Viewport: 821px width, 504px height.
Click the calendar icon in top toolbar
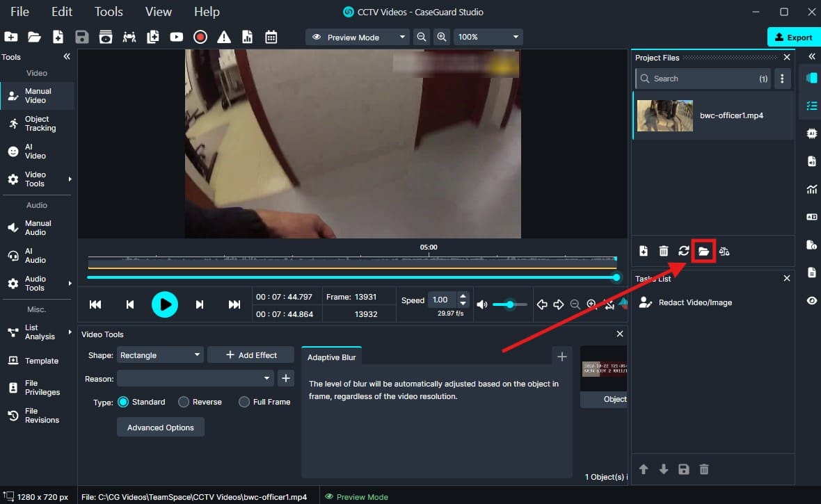coord(271,37)
